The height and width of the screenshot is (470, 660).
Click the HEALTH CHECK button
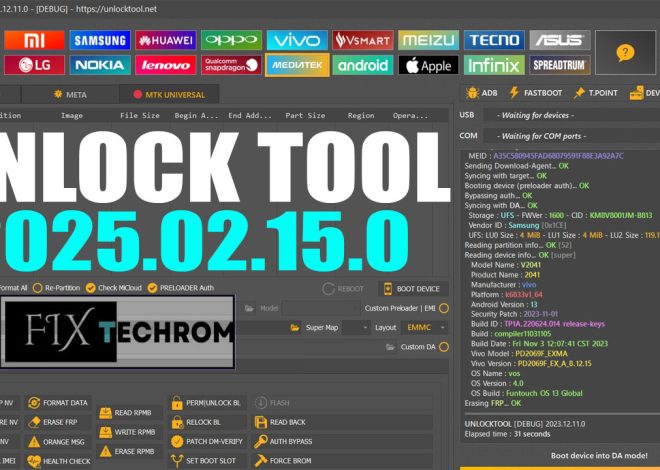(58, 461)
